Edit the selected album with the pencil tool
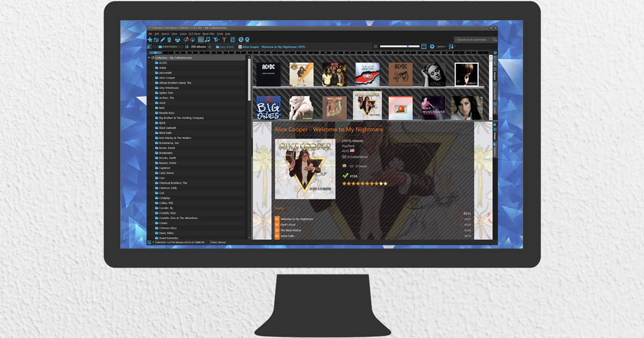The width and height of the screenshot is (644, 338). [163, 39]
